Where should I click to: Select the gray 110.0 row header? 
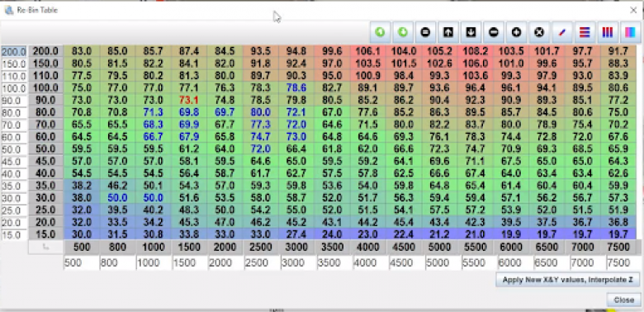pyautogui.click(x=45, y=76)
